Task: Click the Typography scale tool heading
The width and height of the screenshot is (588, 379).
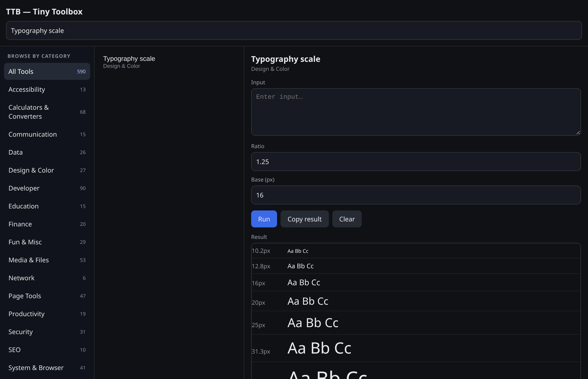Action: (x=286, y=59)
